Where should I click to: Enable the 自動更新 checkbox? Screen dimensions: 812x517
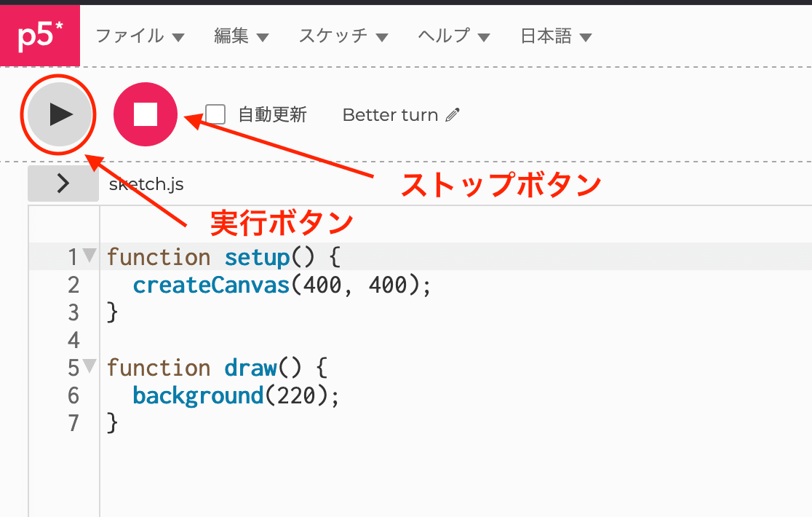click(x=215, y=114)
